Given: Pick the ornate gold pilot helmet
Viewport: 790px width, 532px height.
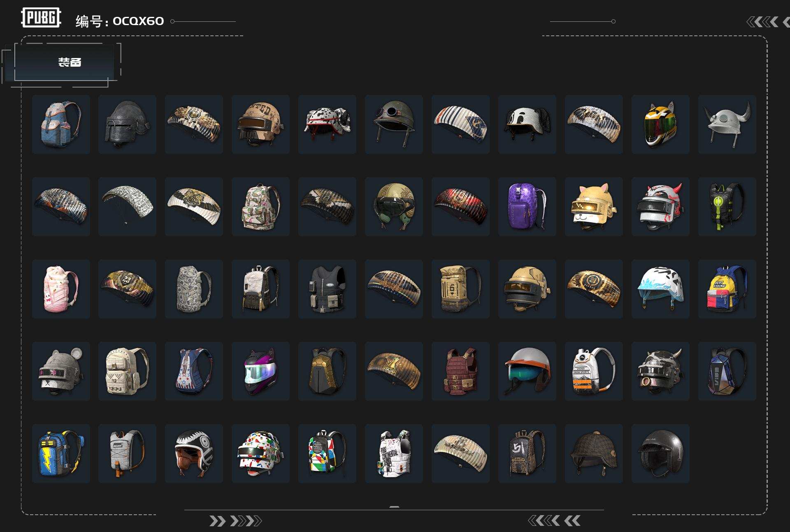Looking at the screenshot, I should point(394,207).
